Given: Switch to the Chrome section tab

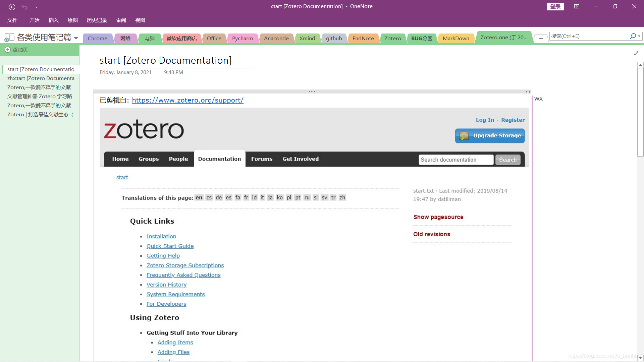Looking at the screenshot, I should (x=98, y=38).
